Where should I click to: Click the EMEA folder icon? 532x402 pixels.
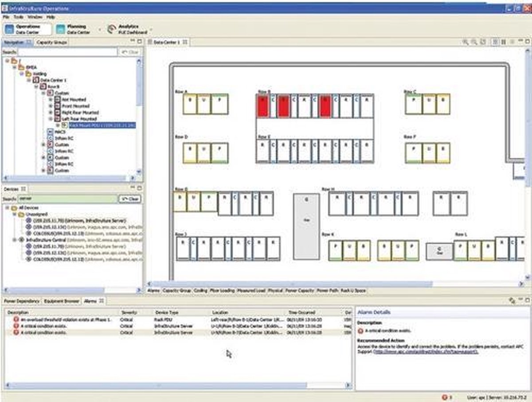pyautogui.click(x=21, y=67)
